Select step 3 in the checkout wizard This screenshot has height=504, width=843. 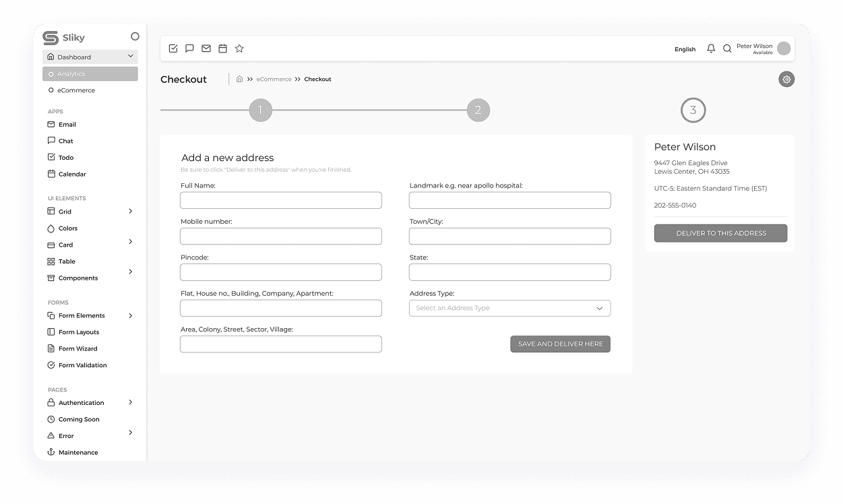click(693, 110)
